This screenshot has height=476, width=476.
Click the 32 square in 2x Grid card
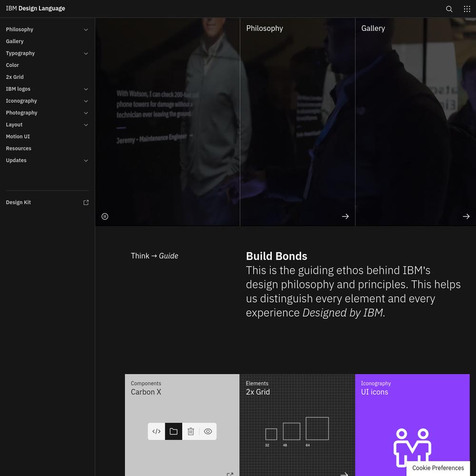point(271,434)
